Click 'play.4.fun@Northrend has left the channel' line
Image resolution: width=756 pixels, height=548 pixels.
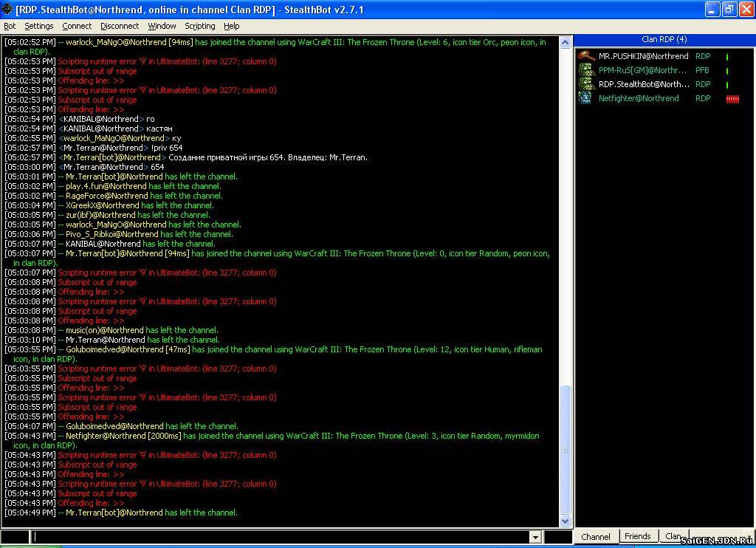[113, 185]
